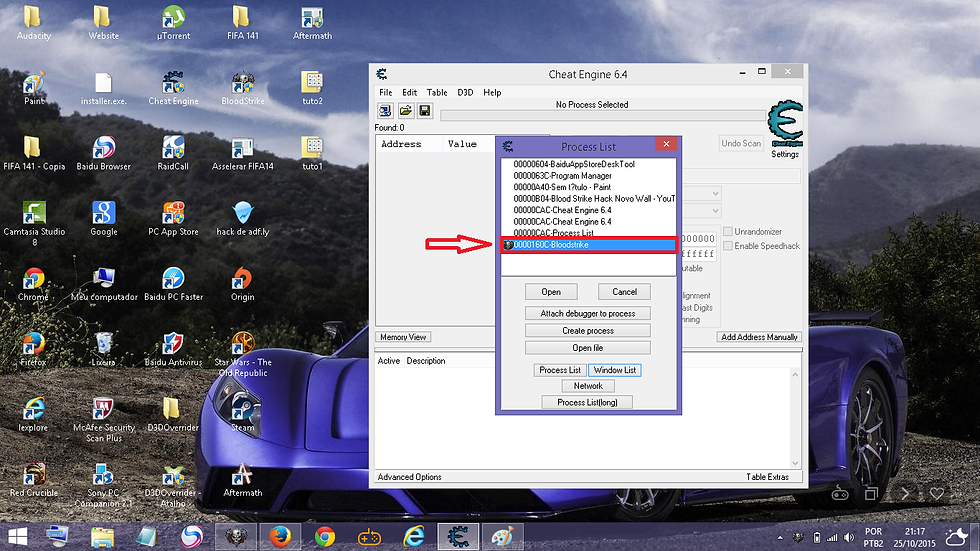The height and width of the screenshot is (551, 980).
Task: Click Open in Process List dialog
Action: coord(551,292)
